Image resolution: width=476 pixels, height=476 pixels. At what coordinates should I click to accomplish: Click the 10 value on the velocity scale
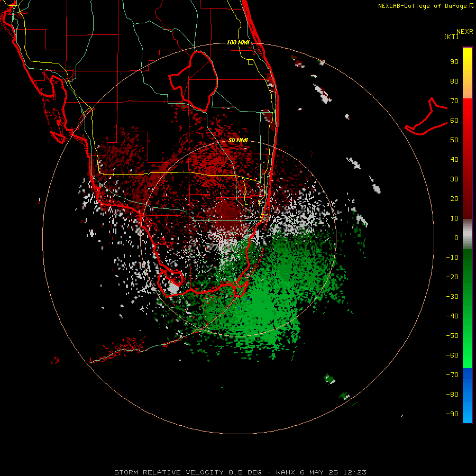coord(454,218)
